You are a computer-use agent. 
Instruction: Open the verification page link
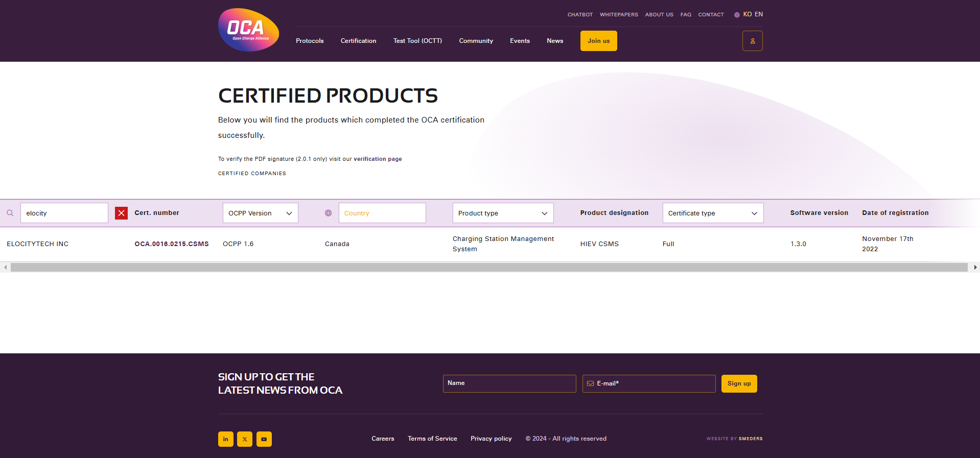(x=378, y=159)
